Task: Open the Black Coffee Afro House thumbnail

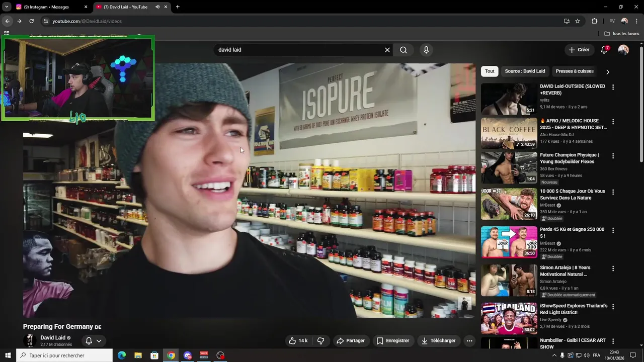Action: pyautogui.click(x=509, y=133)
